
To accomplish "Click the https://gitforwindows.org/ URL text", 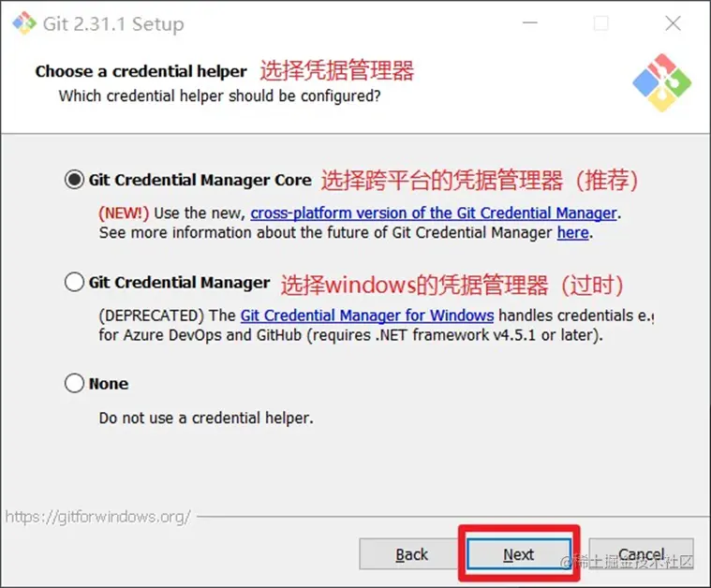I will pyautogui.click(x=98, y=517).
